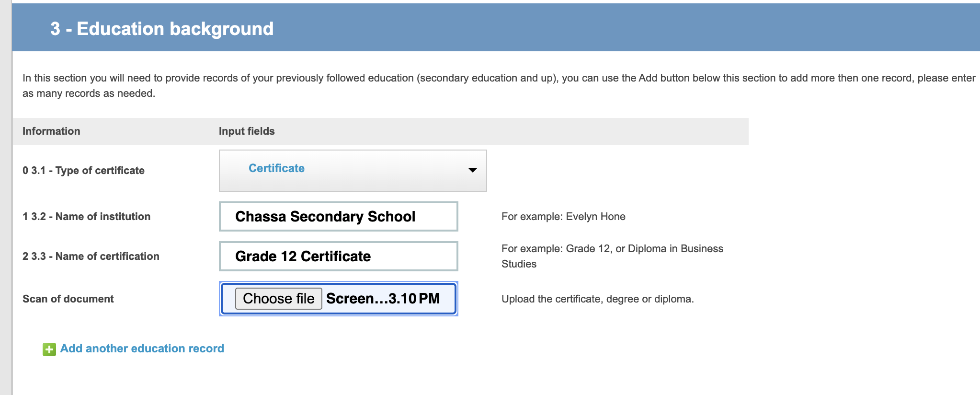
Task: Click the 'Information' column header
Action: 51,131
